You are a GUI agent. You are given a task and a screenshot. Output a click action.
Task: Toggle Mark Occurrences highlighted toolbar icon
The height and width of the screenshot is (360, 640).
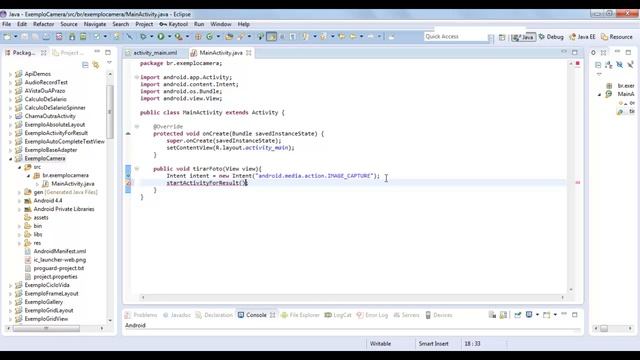[271, 37]
